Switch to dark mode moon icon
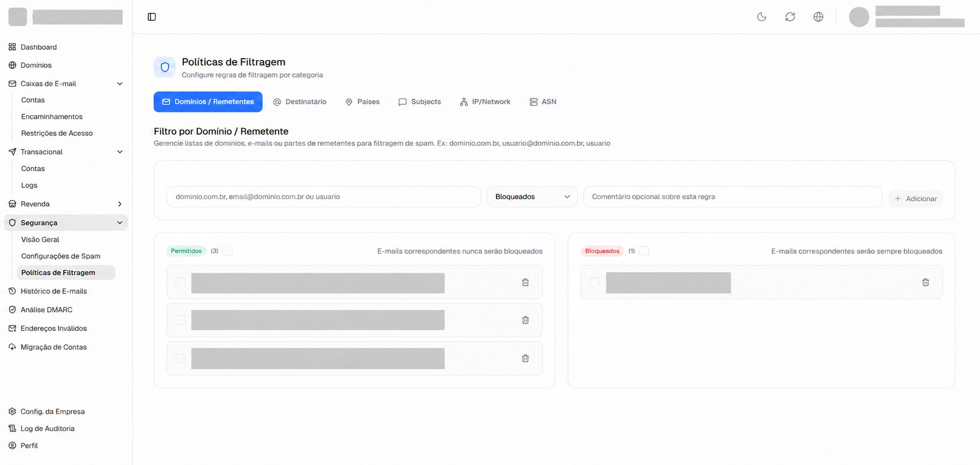The image size is (980, 465). coord(762,17)
